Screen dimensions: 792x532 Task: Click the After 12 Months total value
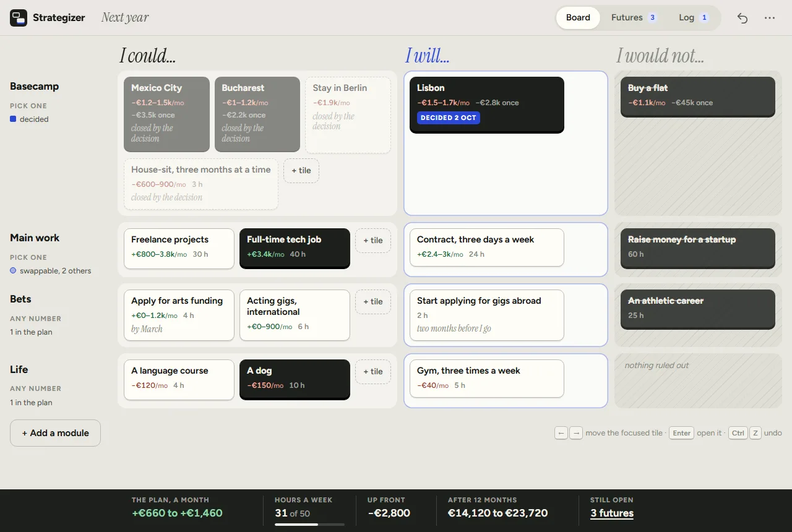(x=497, y=513)
